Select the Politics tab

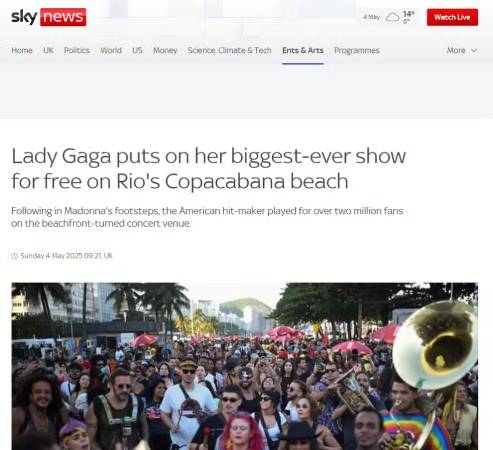click(77, 50)
